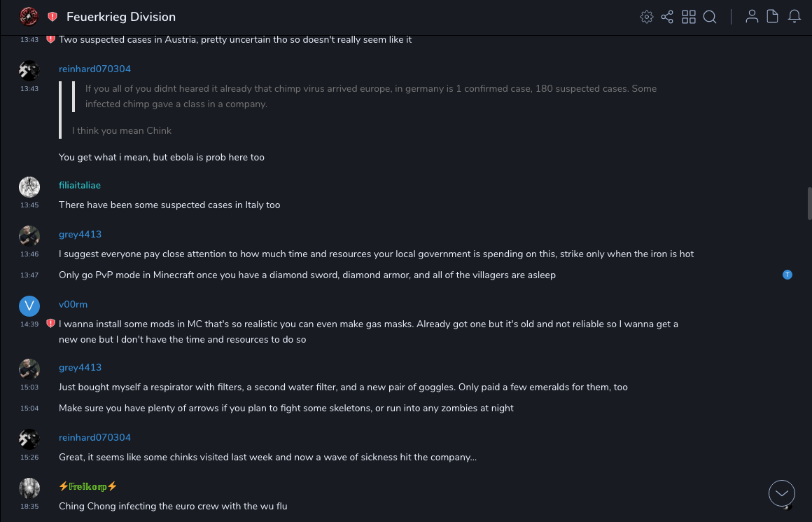The image size is (812, 522).
Task: Click the vertical scrollbar thumb
Action: click(809, 205)
